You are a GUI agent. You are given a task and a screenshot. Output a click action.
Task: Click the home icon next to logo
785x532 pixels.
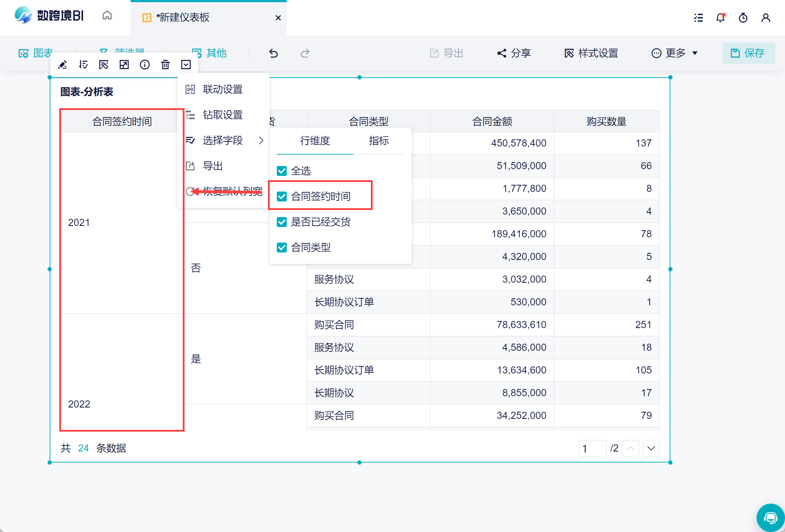[x=107, y=16]
